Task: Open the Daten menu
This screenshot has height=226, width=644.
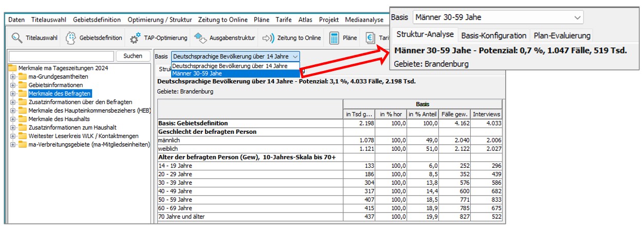Action: (x=16, y=20)
